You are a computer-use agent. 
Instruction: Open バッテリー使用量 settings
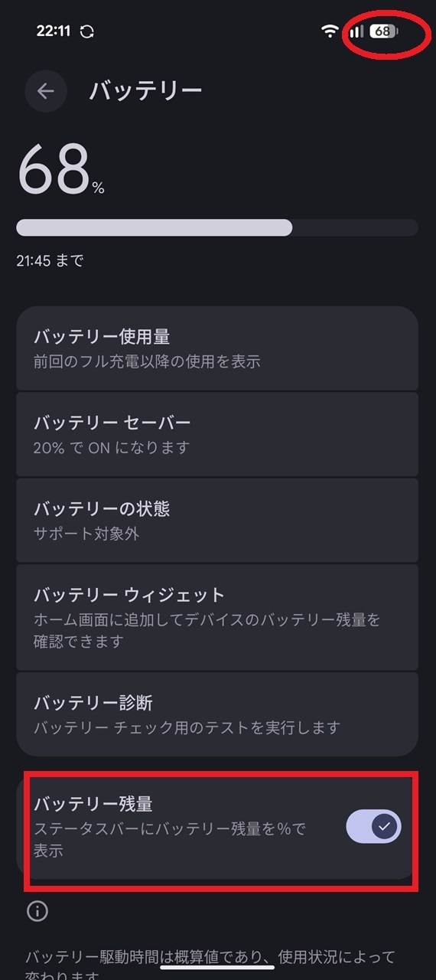[217, 348]
